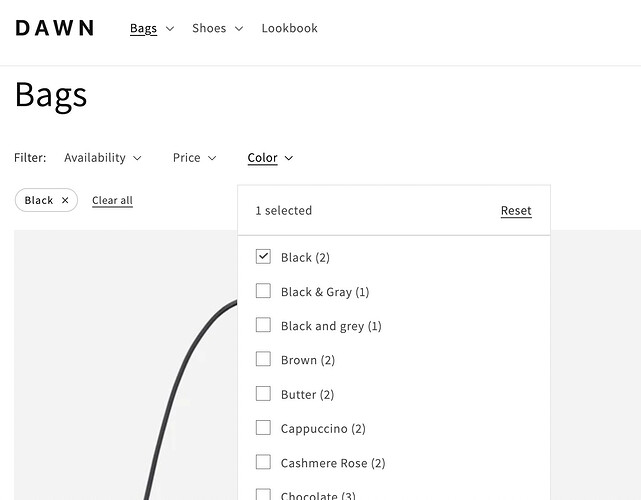Click Clear all filters link
This screenshot has width=641, height=500.
(112, 201)
